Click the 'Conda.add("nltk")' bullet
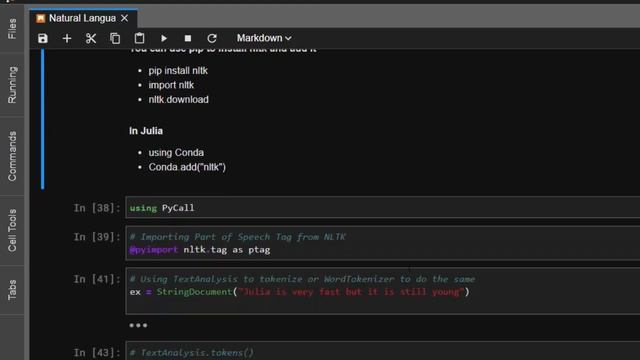 click(x=187, y=167)
